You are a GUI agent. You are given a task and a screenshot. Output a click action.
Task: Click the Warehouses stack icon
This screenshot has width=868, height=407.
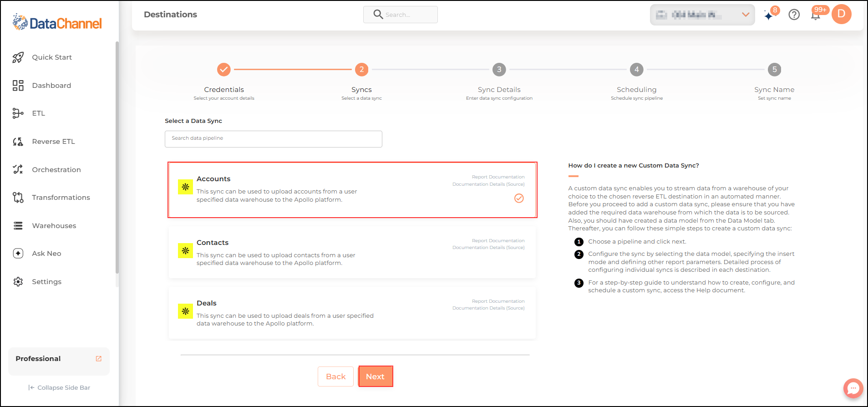tap(18, 226)
